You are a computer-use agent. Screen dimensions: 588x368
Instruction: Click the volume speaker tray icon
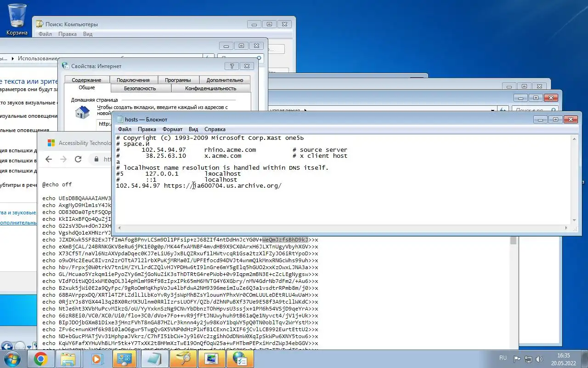pyautogui.click(x=539, y=359)
